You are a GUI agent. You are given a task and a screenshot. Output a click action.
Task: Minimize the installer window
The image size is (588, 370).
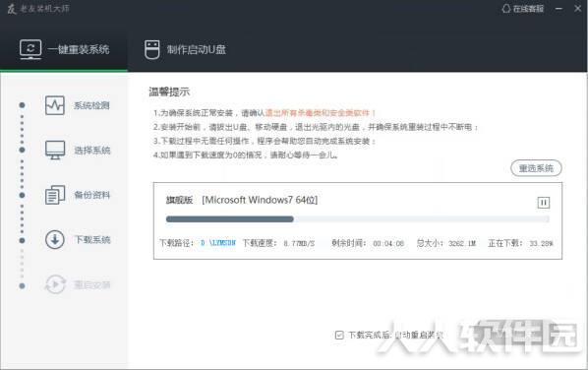(x=559, y=9)
